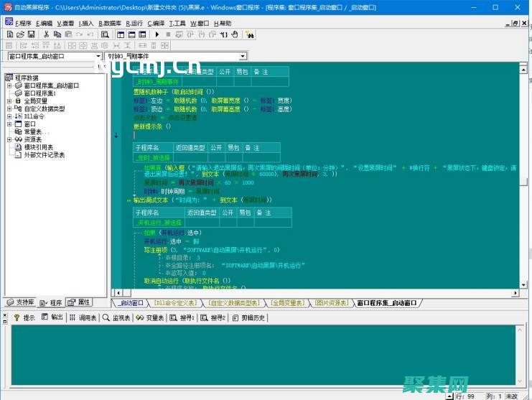The width and height of the screenshot is (532, 400).
Task: Click the Run (play) toolbar icon
Action: pyautogui.click(x=158, y=34)
